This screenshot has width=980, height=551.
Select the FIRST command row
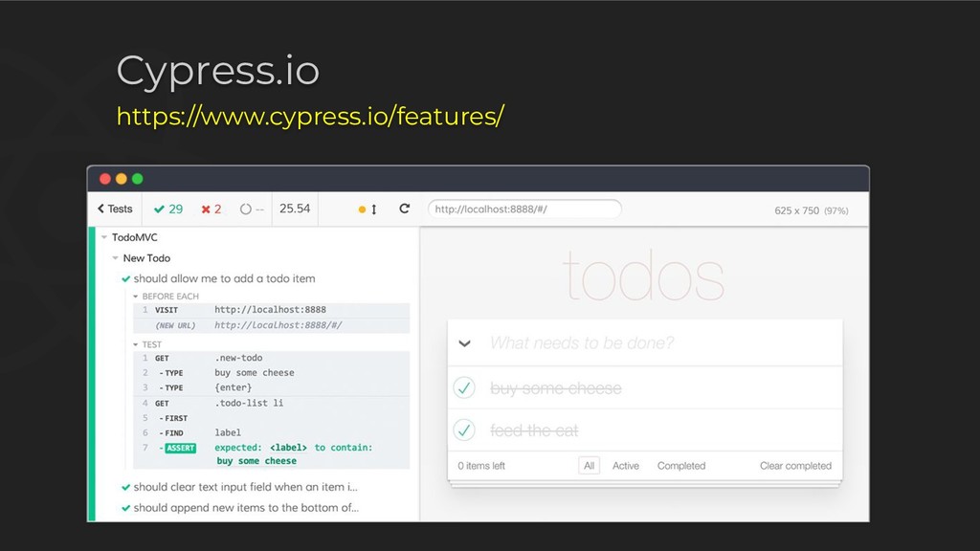271,418
